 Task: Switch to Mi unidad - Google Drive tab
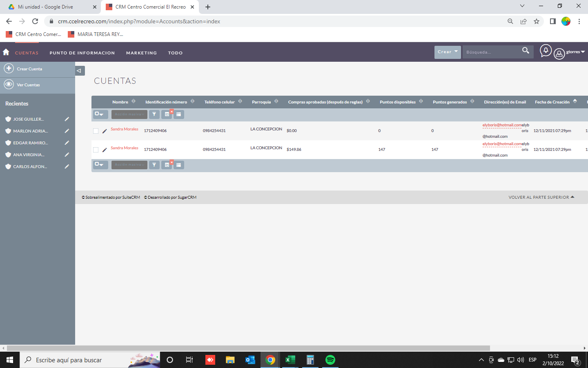pyautogui.click(x=51, y=7)
